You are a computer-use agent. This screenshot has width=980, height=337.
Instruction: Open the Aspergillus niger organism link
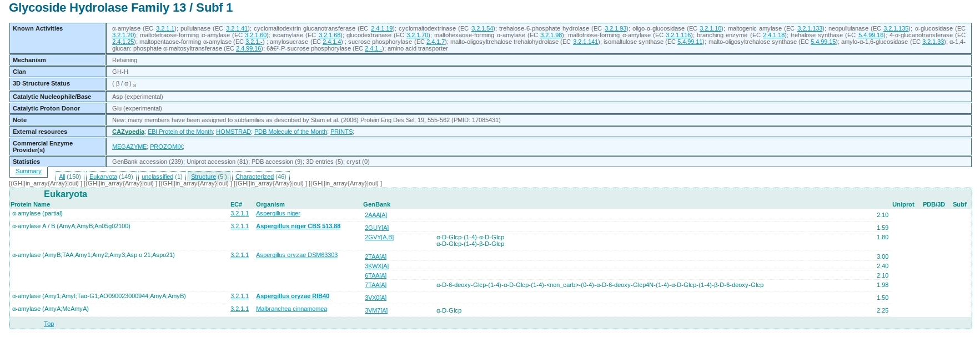click(278, 213)
